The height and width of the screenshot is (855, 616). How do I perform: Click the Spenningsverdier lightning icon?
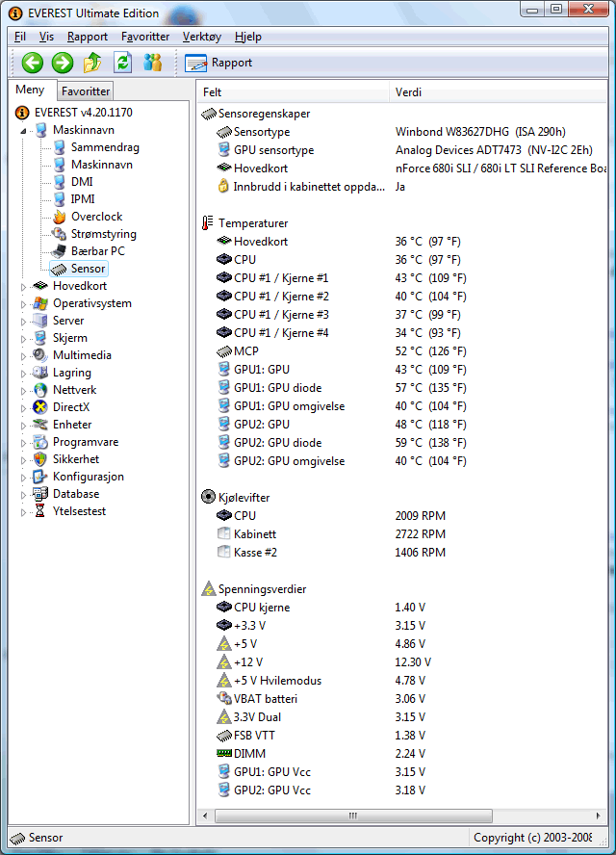pyautogui.click(x=208, y=589)
